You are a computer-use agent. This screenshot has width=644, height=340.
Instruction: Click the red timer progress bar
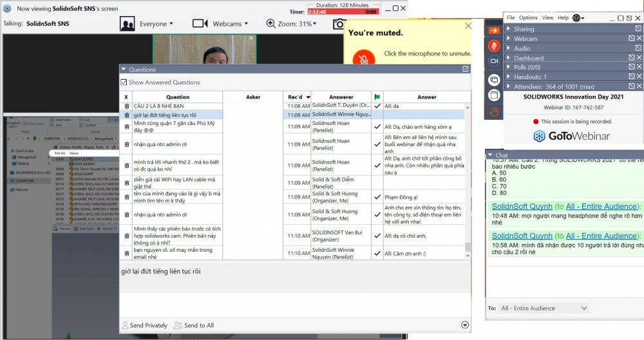[343, 12]
